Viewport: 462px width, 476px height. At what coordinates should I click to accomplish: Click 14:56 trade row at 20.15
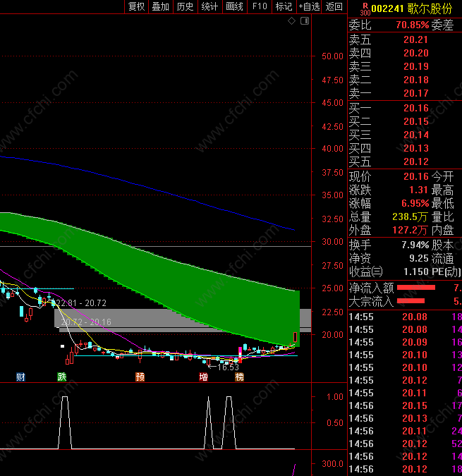(405, 405)
